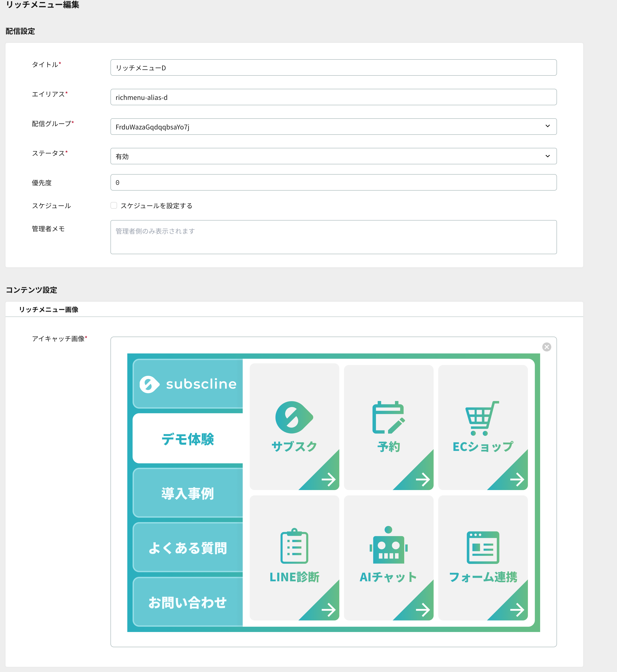The height and width of the screenshot is (672, 617).
Task: Click the フォーム連携 form window icon
Action: pos(483,547)
